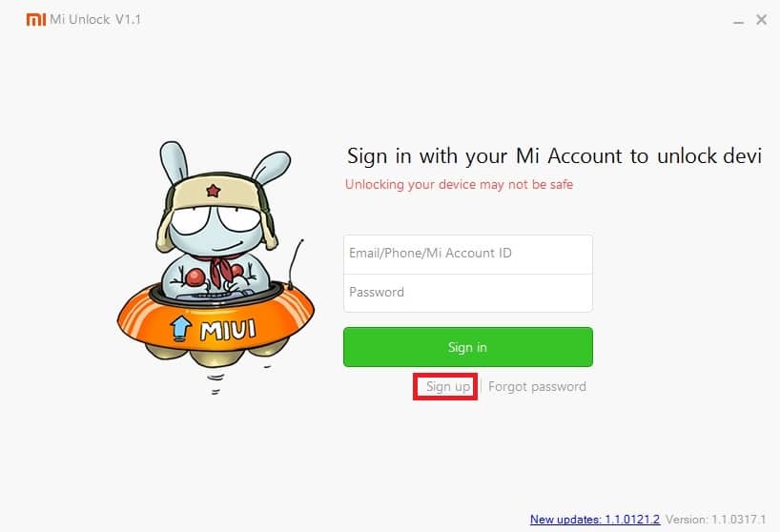Close the Mi Unlock window
The image size is (780, 532).
point(761,19)
